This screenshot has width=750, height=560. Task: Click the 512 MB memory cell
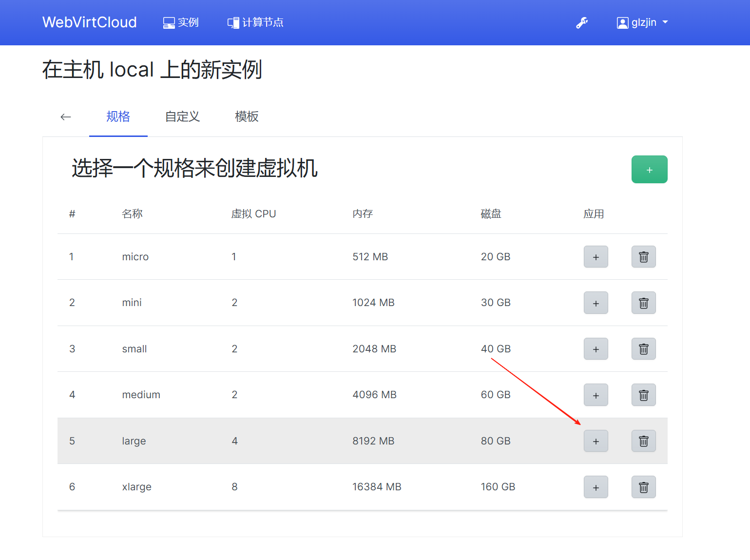click(370, 257)
